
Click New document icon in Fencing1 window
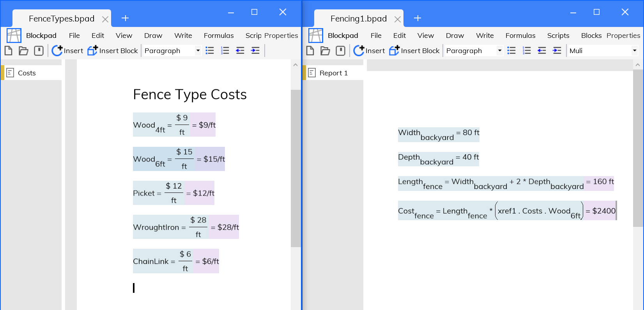310,51
